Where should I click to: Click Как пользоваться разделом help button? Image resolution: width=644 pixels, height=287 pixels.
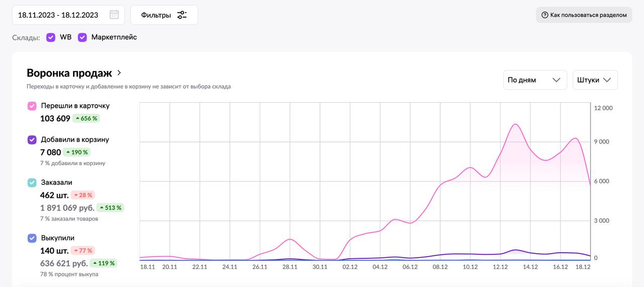click(x=584, y=15)
